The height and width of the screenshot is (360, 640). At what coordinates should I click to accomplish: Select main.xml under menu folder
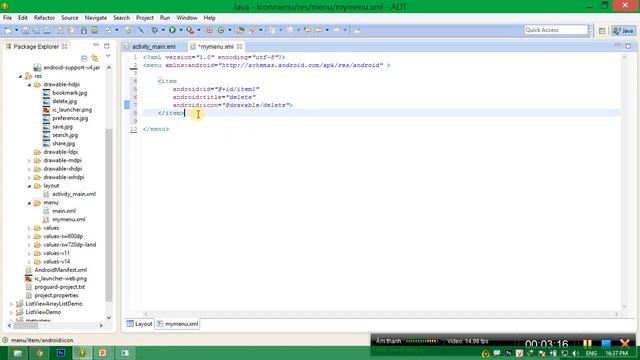point(64,211)
